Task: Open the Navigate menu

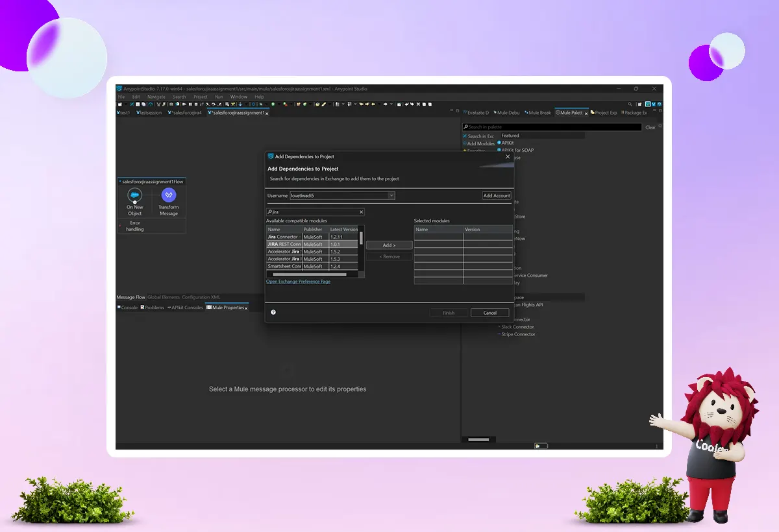Action: 156,97
